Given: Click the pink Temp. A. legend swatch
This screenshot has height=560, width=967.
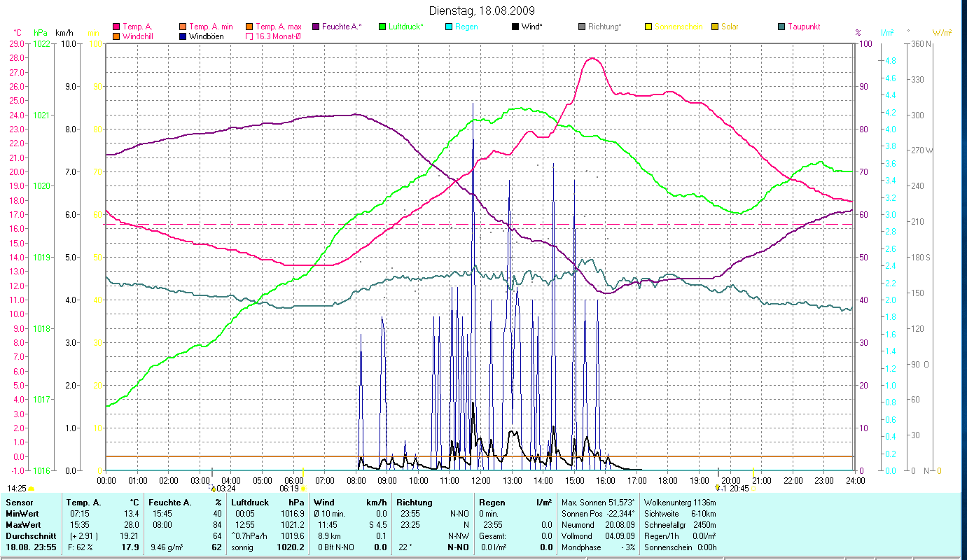Looking at the screenshot, I should click(116, 27).
